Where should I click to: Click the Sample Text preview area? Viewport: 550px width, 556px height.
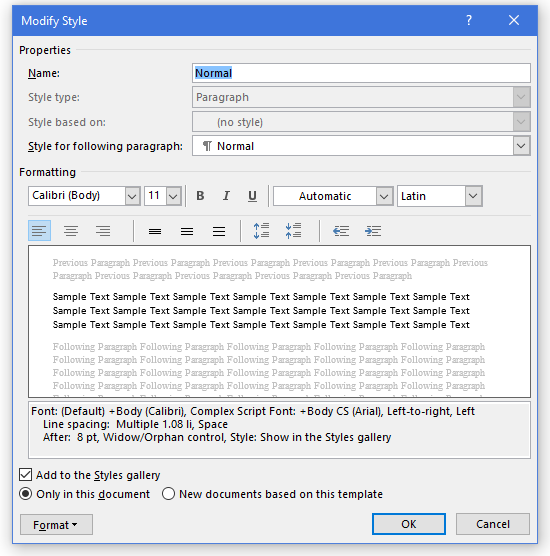coord(279,321)
